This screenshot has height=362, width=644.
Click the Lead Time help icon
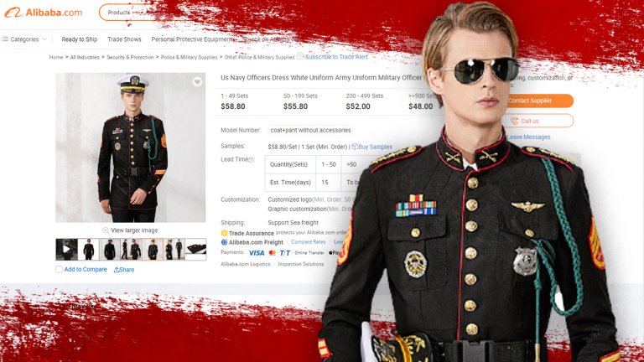pyautogui.click(x=251, y=160)
